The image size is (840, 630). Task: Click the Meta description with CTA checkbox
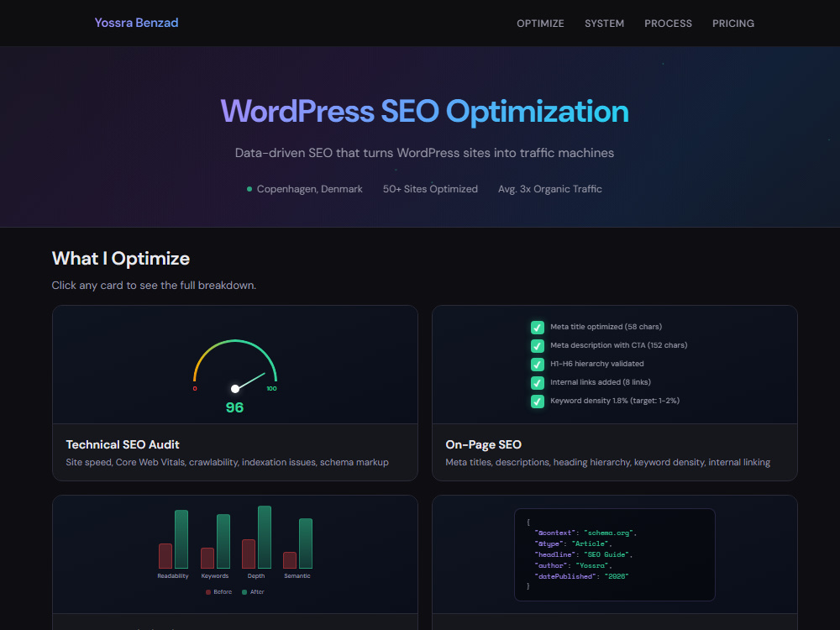click(538, 345)
